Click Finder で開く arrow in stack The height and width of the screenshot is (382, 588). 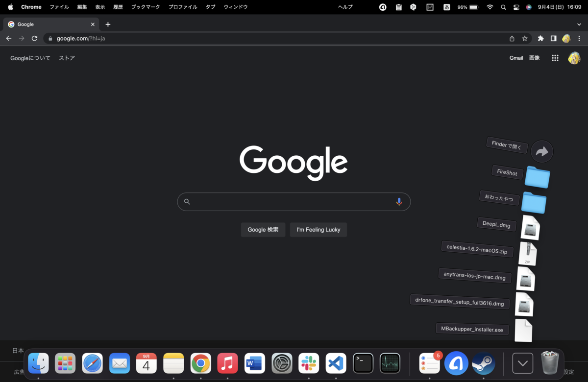click(x=542, y=152)
